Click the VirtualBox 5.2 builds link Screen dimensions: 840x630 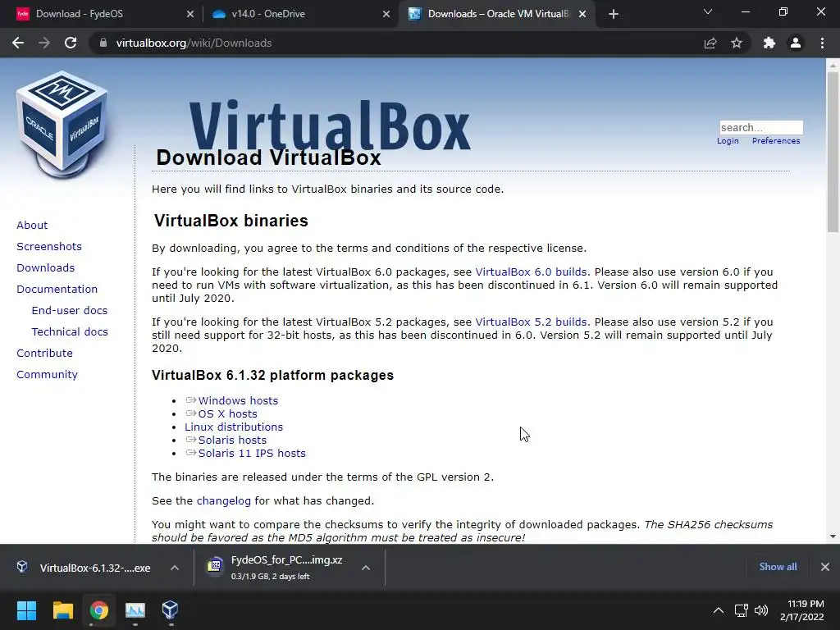(531, 322)
